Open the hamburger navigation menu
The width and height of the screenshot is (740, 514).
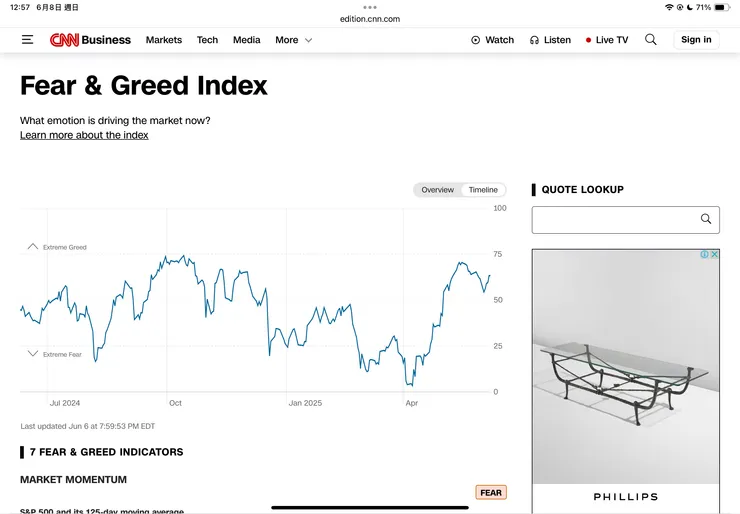click(27, 40)
